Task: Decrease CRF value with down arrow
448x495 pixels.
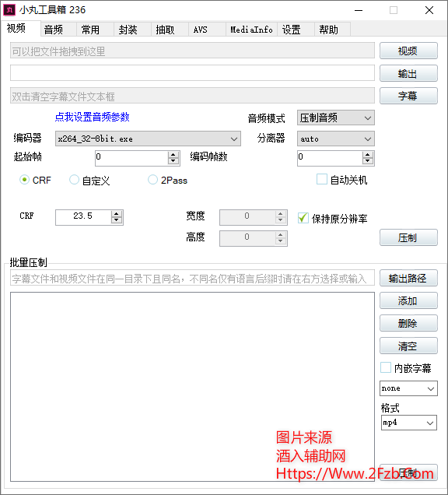Action: [117, 220]
